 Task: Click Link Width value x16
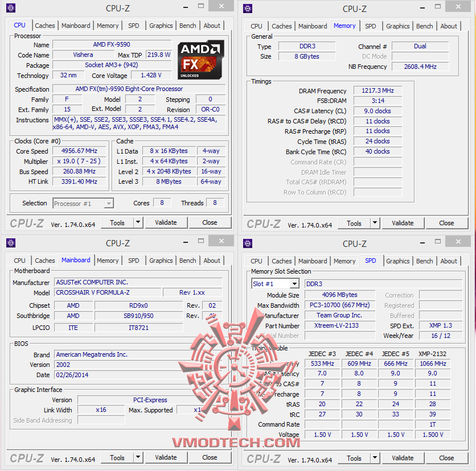tap(101, 410)
